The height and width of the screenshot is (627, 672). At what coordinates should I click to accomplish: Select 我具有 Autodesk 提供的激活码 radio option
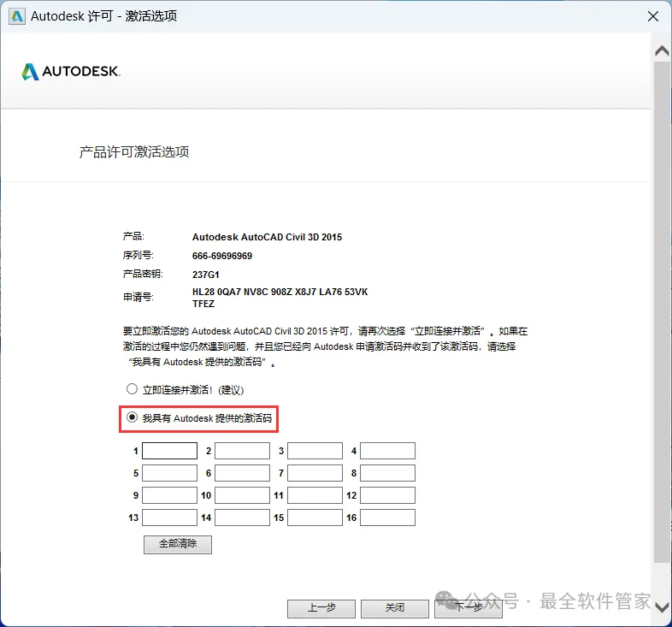coord(132,417)
